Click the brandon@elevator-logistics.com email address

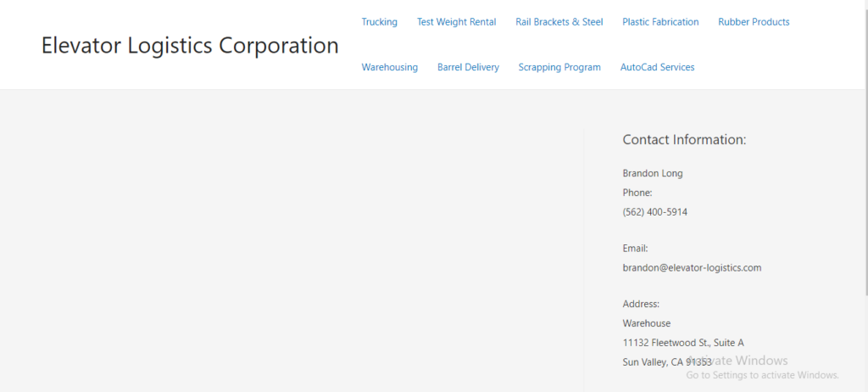pos(692,268)
